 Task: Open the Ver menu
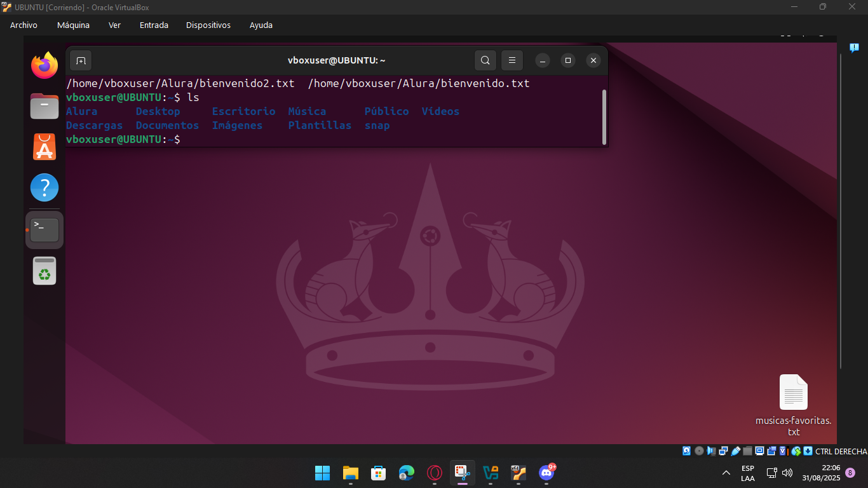114,25
